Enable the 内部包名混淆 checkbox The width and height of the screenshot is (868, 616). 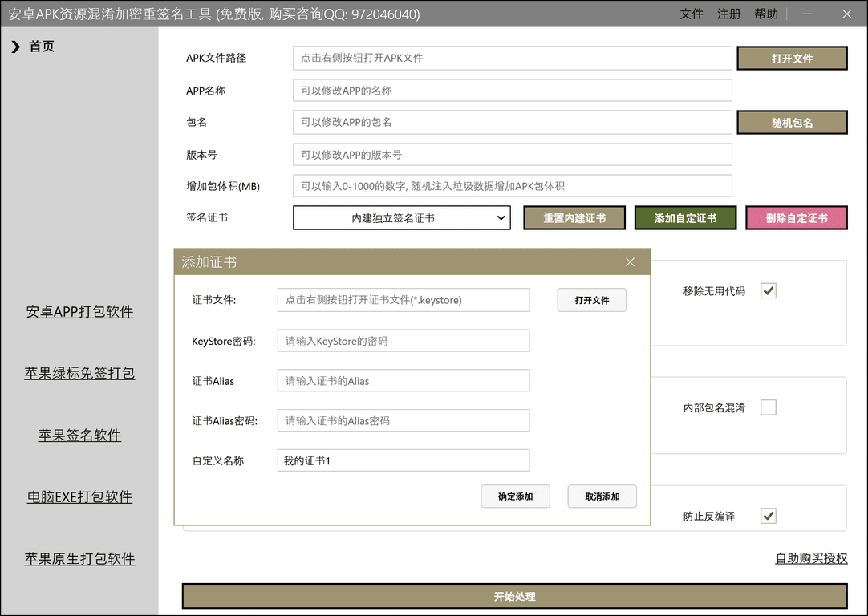pyautogui.click(x=768, y=407)
